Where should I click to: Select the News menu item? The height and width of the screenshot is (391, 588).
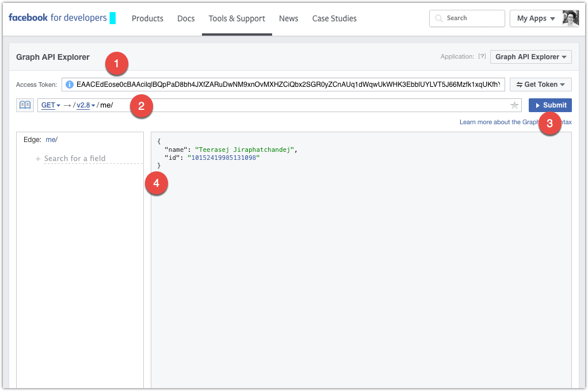tap(288, 18)
